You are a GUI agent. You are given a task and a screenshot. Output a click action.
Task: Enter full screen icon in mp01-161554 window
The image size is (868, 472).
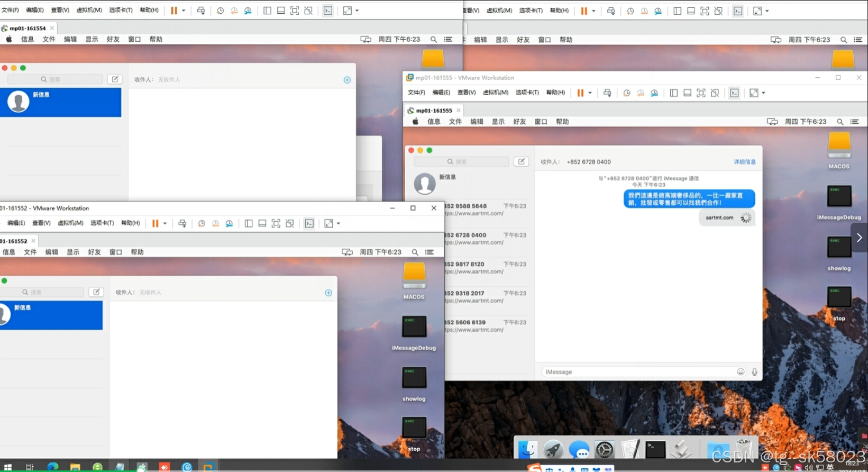[x=347, y=11]
